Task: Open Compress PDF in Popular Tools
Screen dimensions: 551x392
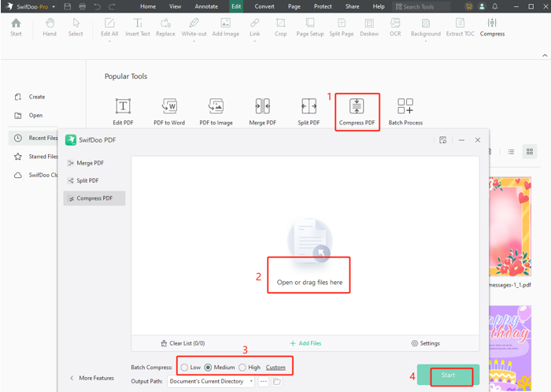Action: tap(357, 112)
